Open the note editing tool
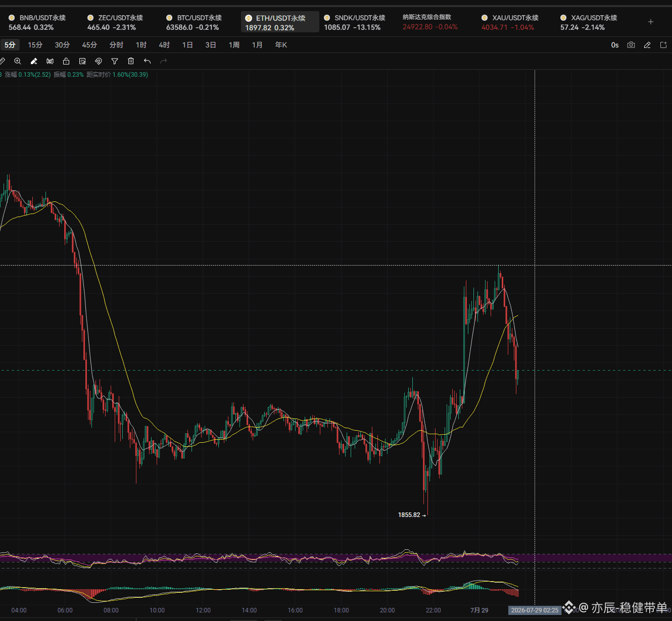This screenshot has width=672, height=621. [82, 61]
